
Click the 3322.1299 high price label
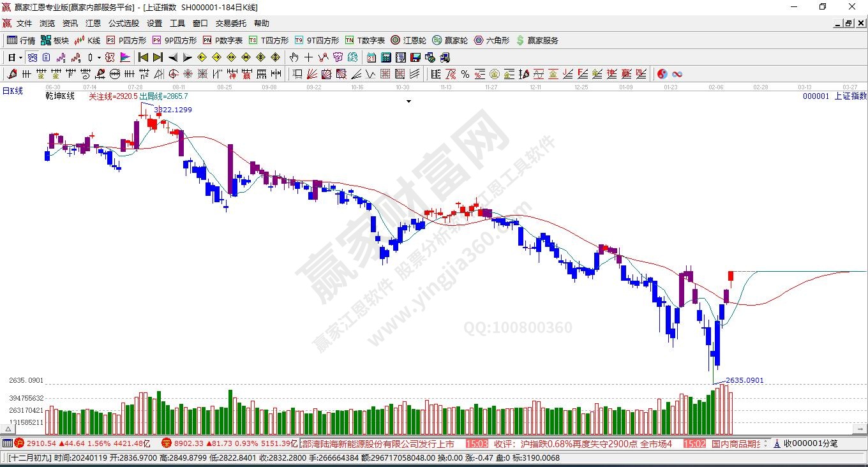(x=172, y=110)
